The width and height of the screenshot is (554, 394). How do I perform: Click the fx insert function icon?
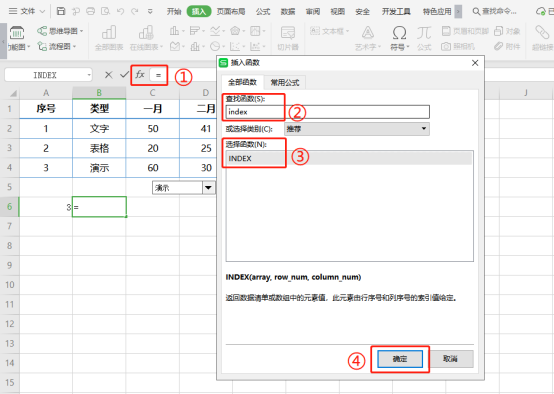(x=140, y=75)
